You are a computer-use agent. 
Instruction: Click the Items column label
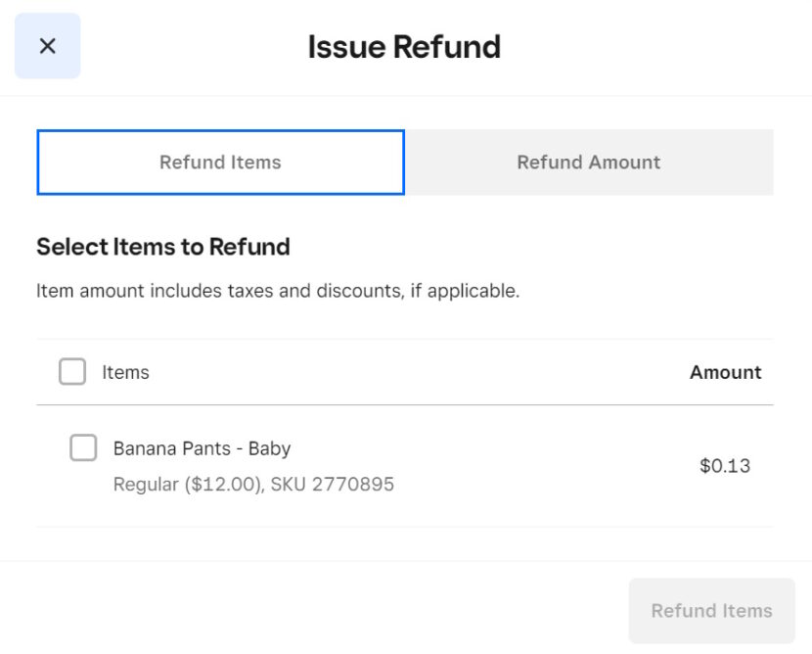[125, 372]
